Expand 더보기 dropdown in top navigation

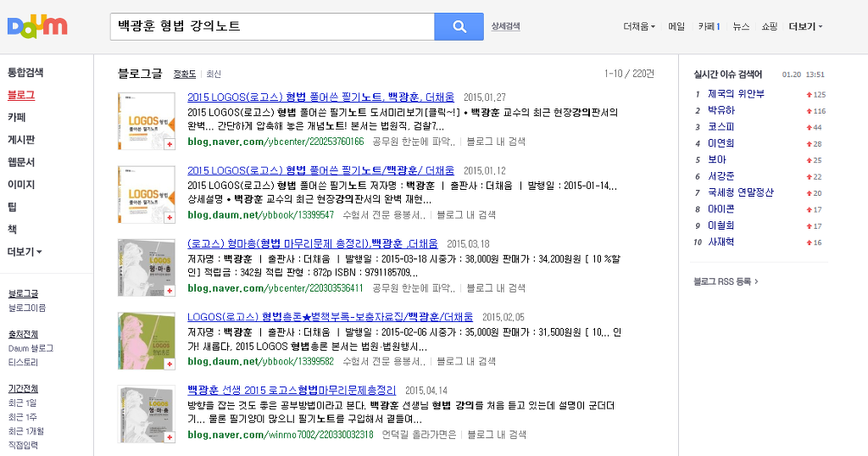[805, 26]
